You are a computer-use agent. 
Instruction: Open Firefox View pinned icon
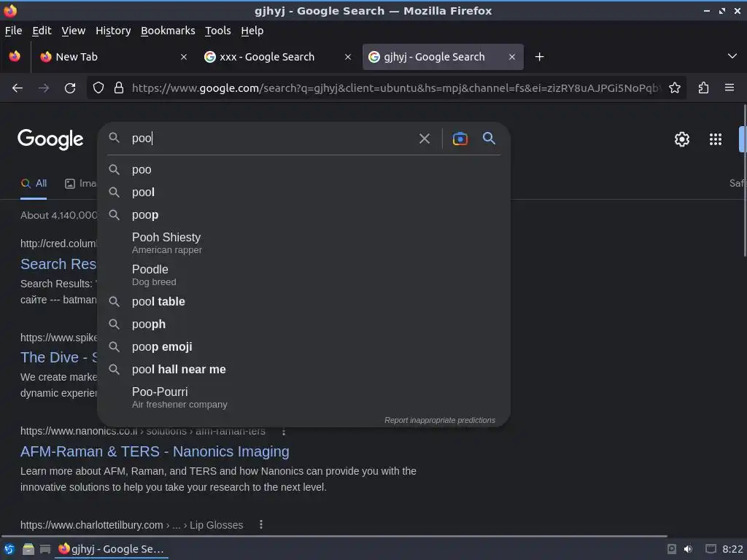(x=15, y=57)
